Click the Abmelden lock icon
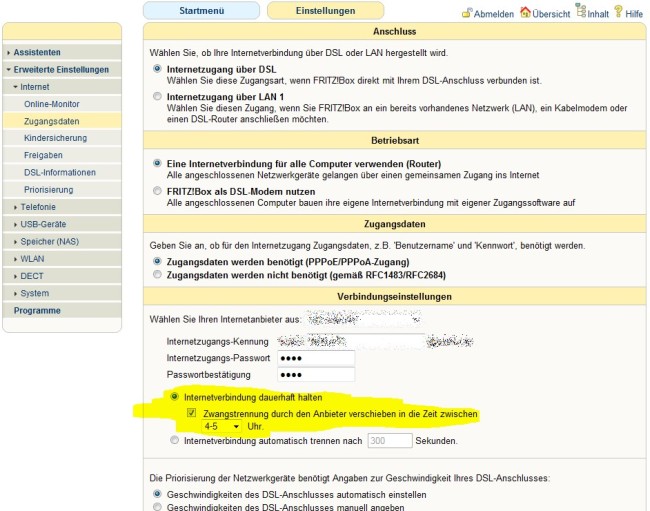This screenshot has height=511, width=650. tap(466, 13)
